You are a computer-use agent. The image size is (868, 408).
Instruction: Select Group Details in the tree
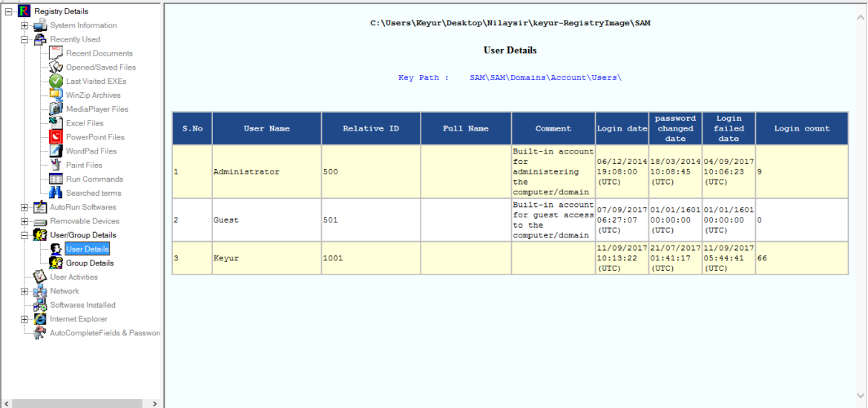90,263
